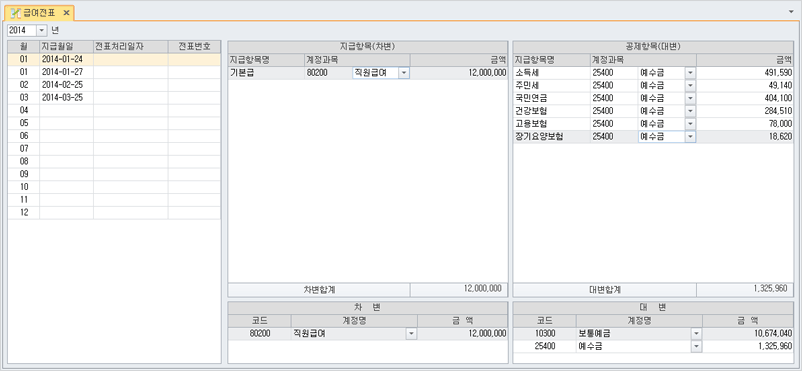Select the row with date 2014-01-27
802x371 pixels.
click(x=114, y=72)
